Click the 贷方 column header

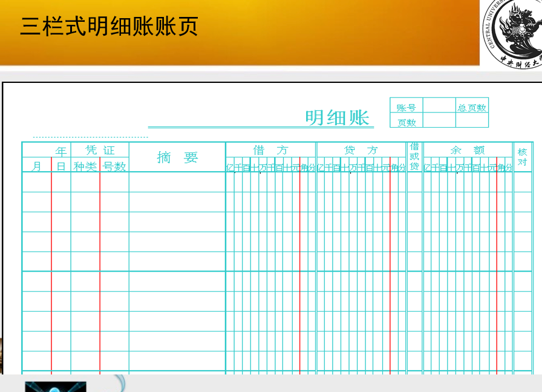click(x=361, y=150)
